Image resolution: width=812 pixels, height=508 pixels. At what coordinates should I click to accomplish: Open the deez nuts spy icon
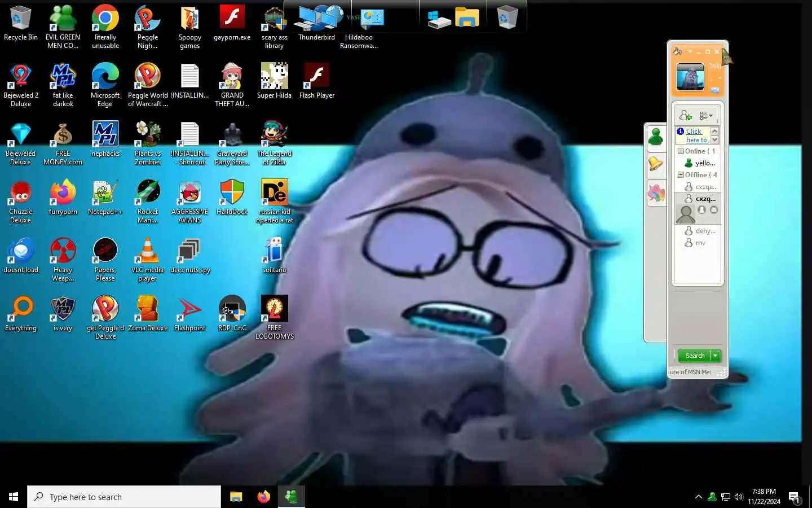[190, 256]
